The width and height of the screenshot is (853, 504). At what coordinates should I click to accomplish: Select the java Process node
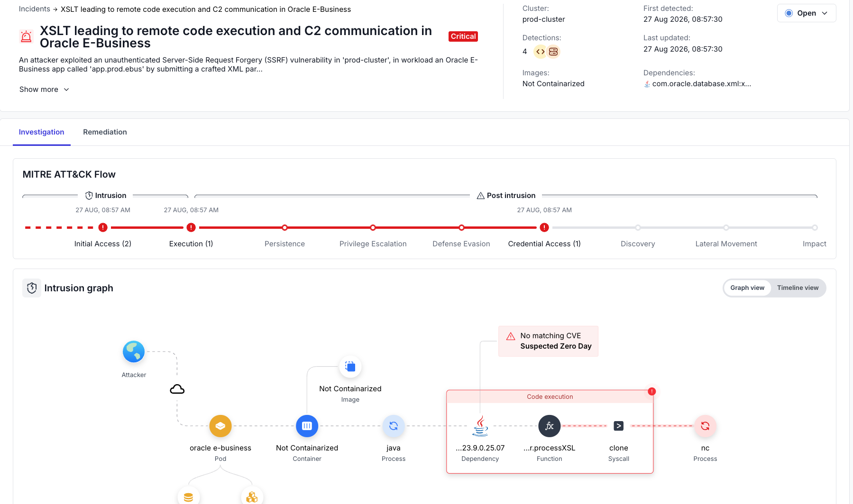click(394, 426)
